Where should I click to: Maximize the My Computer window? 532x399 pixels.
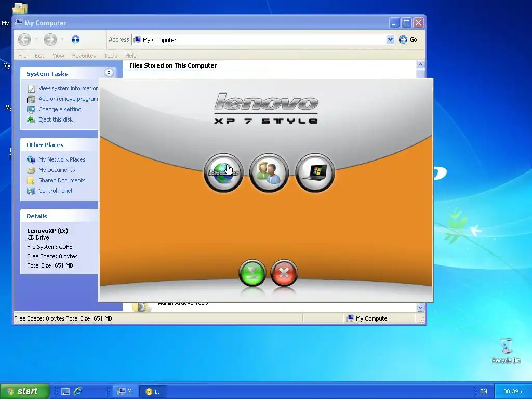[x=406, y=23]
